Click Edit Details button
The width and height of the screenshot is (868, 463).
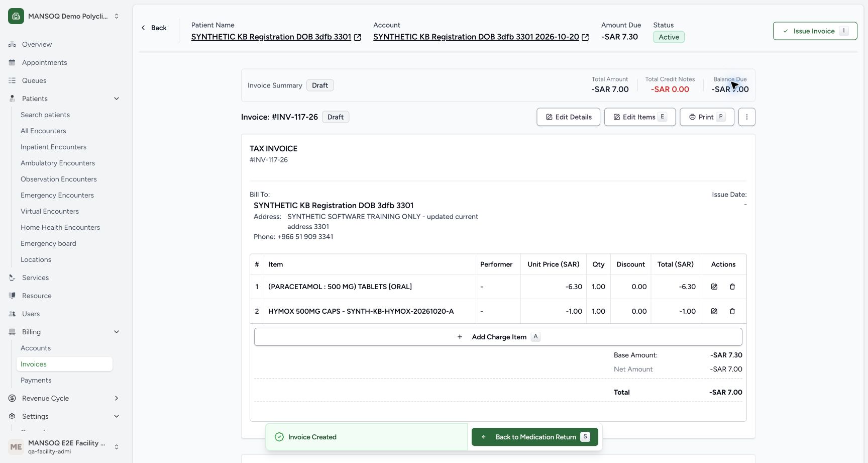click(x=568, y=117)
